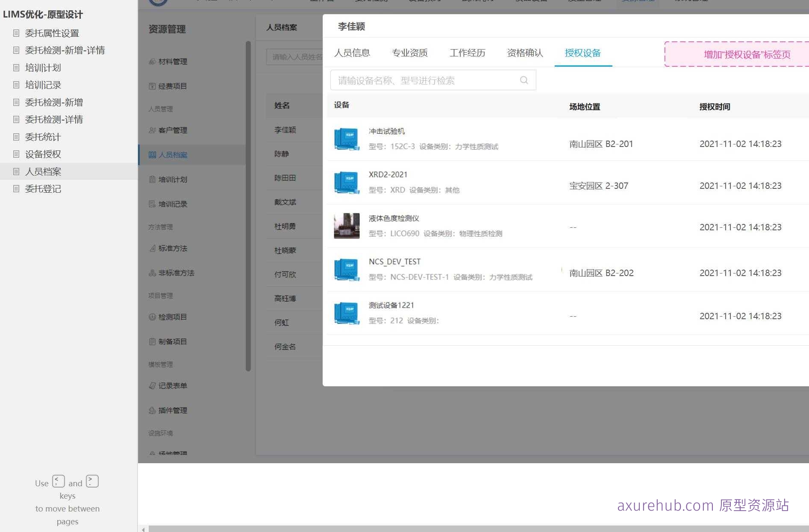809x532 pixels.
Task: Open the 工作经历 tab
Action: 468,53
